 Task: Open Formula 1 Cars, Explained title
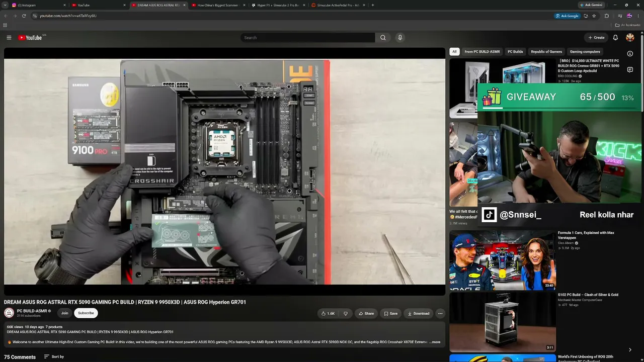coord(586,235)
